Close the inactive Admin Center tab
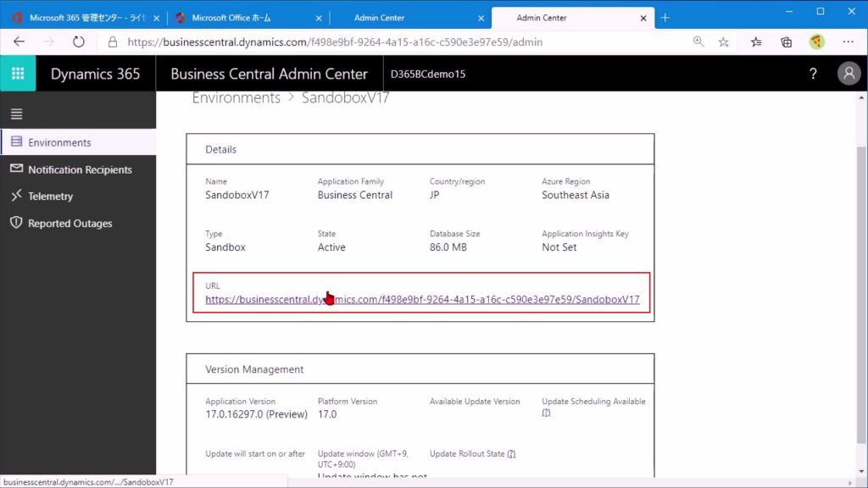Image resolution: width=868 pixels, height=488 pixels. [x=481, y=19]
